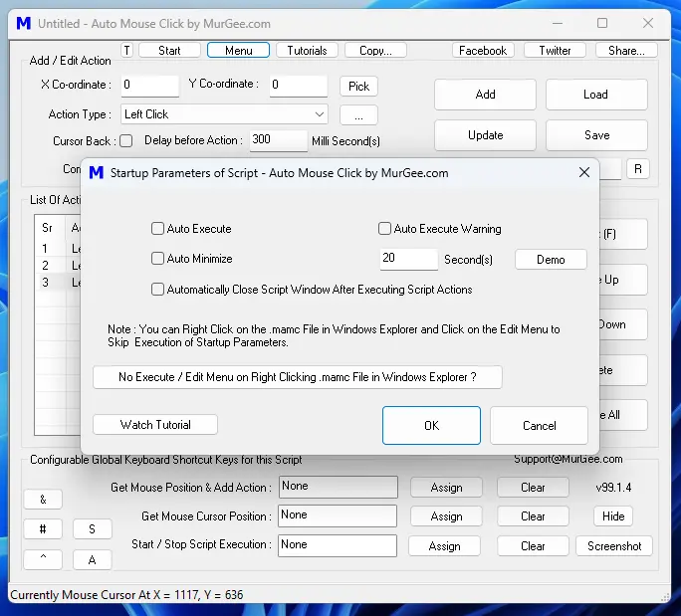Viewport: 681px width, 616px height.
Task: Click the Screenshot button
Action: tap(614, 545)
